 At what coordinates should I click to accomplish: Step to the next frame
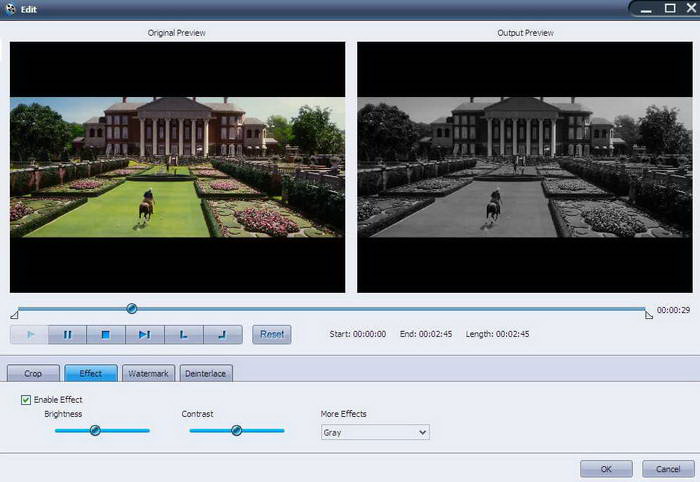point(145,334)
